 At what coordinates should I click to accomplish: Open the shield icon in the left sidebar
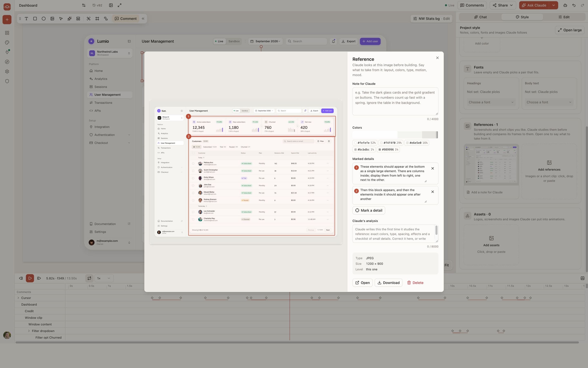pos(7,81)
